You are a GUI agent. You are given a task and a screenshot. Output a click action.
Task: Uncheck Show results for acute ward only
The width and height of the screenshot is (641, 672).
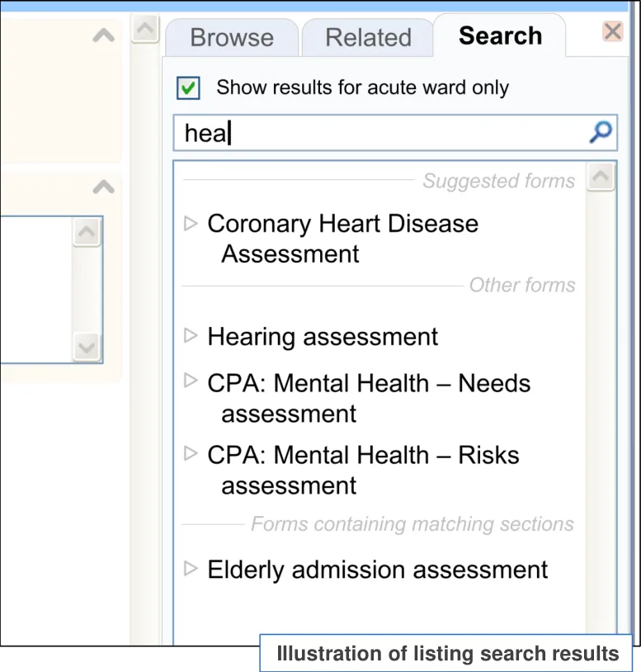point(189,88)
